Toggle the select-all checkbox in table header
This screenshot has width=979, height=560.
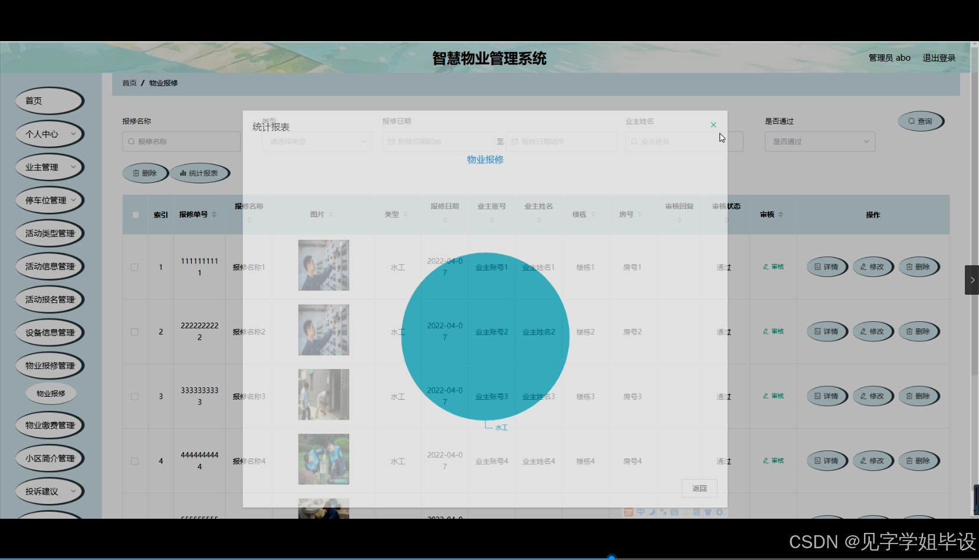tap(136, 215)
